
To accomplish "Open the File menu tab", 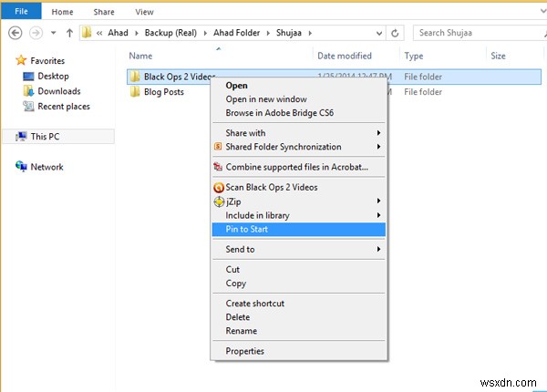I will point(20,12).
